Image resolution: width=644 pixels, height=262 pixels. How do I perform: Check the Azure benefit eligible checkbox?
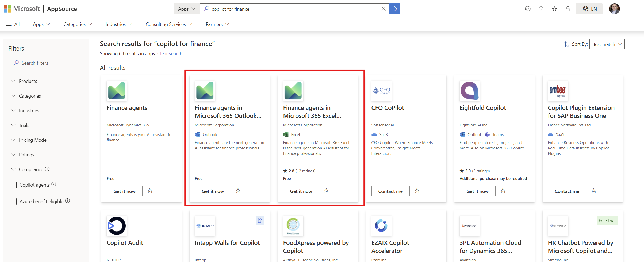click(x=13, y=201)
